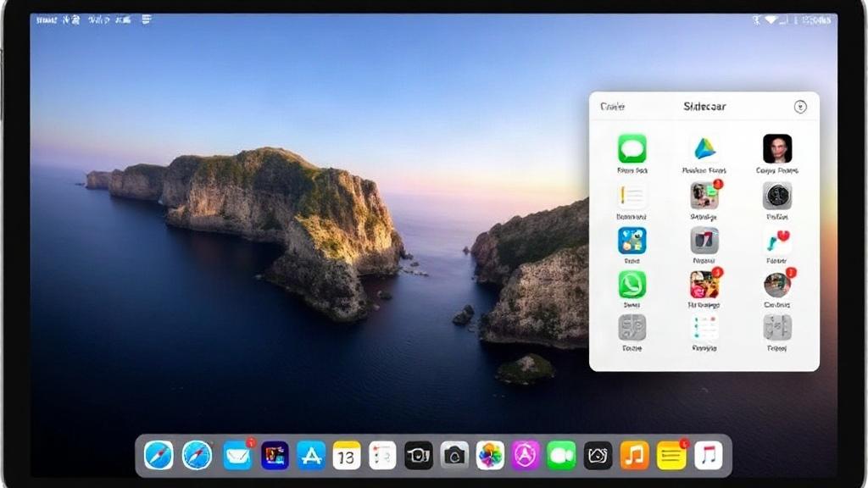The height and width of the screenshot is (488, 868).
Task: Open the yellow Notes icon with badge
Action: [671, 456]
